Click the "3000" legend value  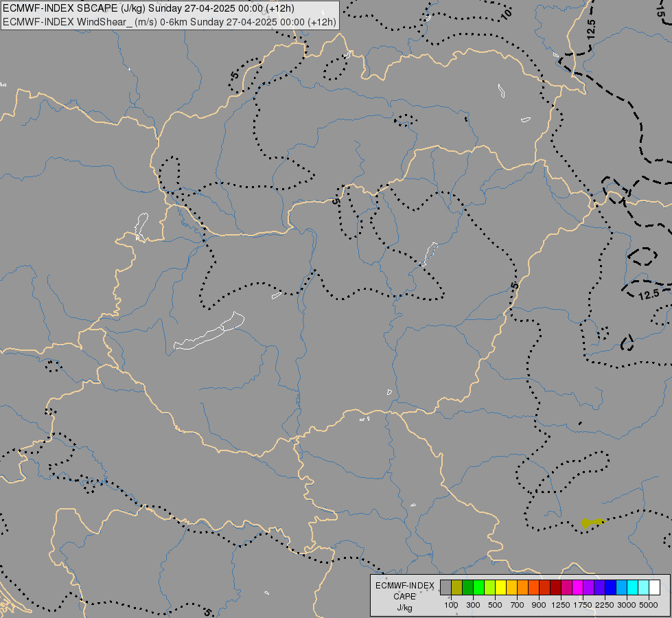pos(627,605)
